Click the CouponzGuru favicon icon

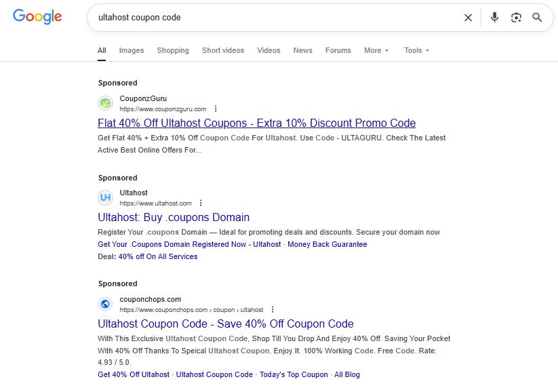click(105, 103)
